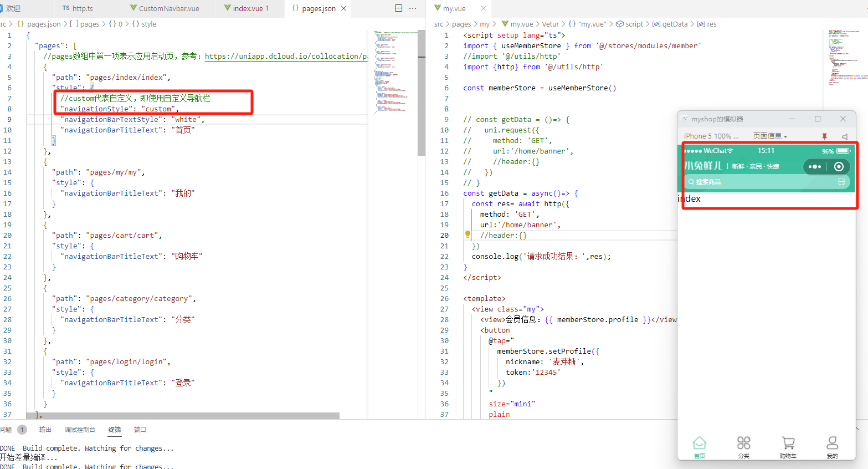Click the "index" text in simulator page

[x=690, y=198]
